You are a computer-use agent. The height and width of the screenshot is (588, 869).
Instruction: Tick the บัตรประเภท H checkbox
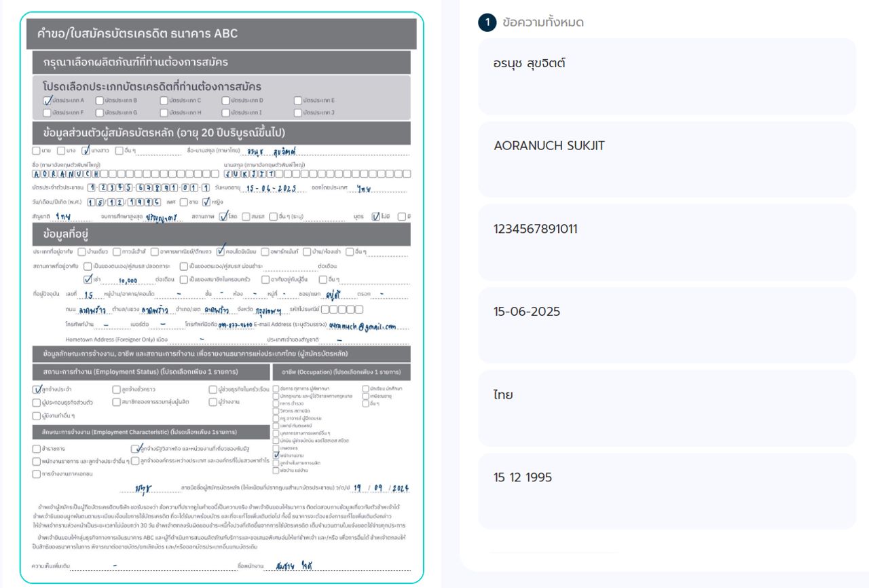[x=164, y=112]
